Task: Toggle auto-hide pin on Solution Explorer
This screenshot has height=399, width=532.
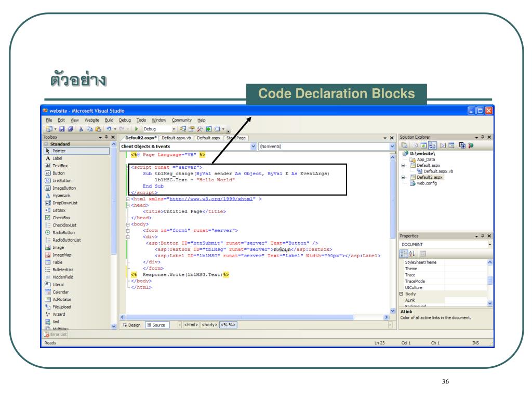Action: [483, 137]
